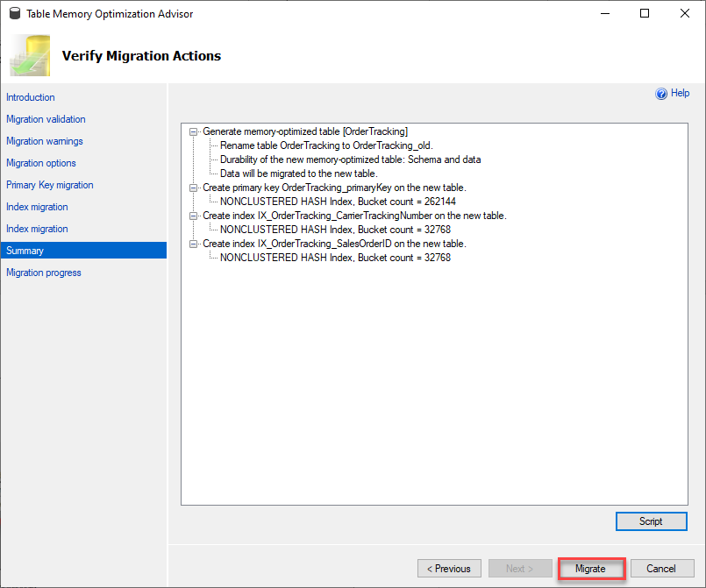Viewport: 706px width, 588px height.
Task: Click the disabled Next button
Action: point(520,569)
